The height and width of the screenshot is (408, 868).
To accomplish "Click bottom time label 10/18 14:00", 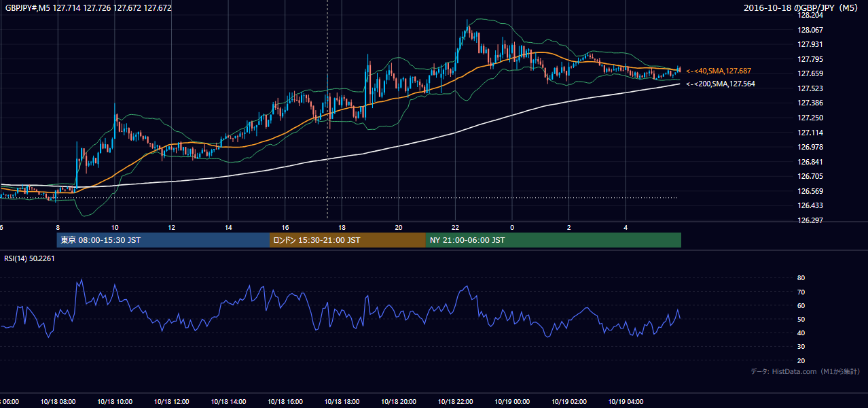I will coord(228,402).
